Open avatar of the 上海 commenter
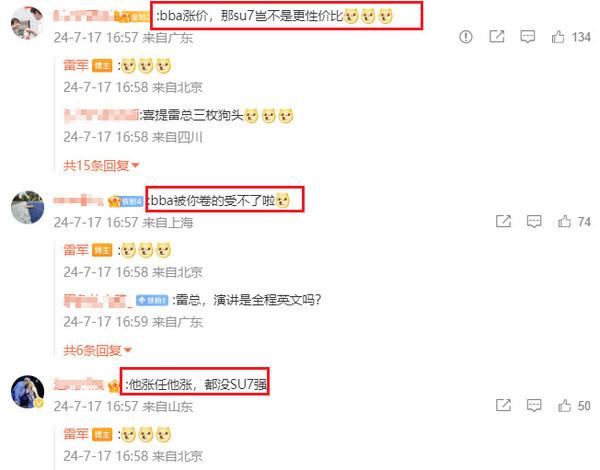The image size is (600, 470). click(27, 207)
